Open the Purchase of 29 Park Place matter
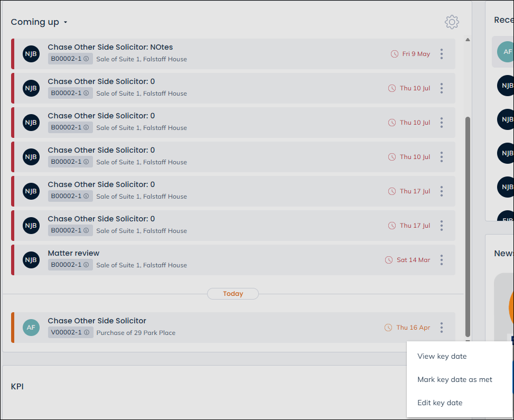The height and width of the screenshot is (420, 514). [136, 333]
